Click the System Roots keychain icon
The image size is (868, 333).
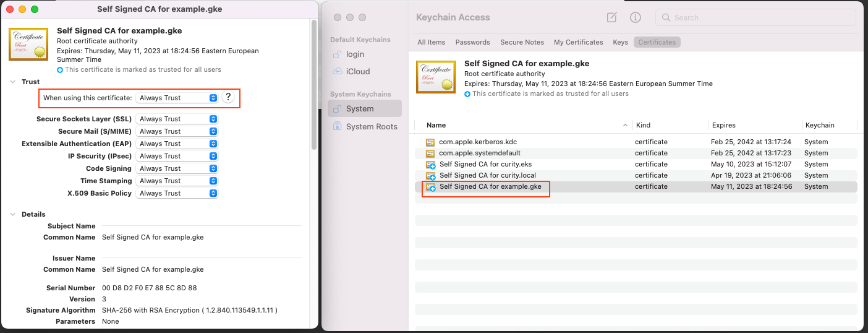pos(337,126)
